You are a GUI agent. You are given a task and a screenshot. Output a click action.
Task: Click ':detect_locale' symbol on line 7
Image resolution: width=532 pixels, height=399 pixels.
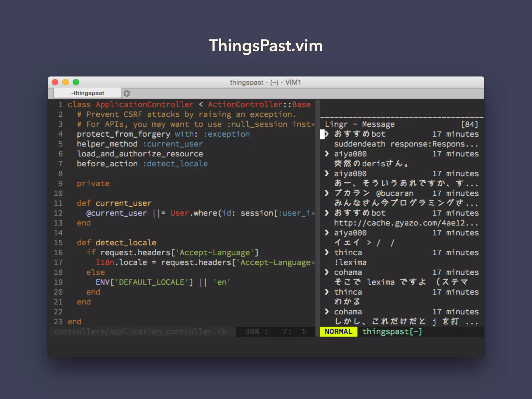pyautogui.click(x=175, y=164)
